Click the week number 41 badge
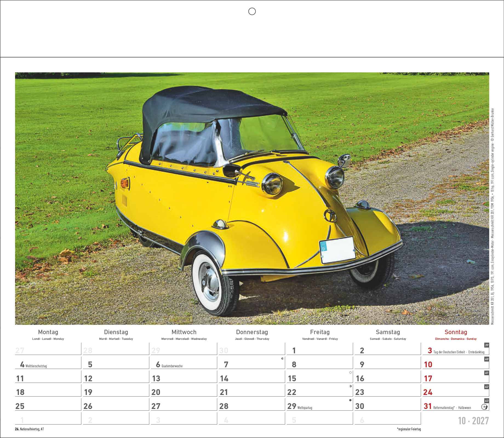 click(x=486, y=373)
